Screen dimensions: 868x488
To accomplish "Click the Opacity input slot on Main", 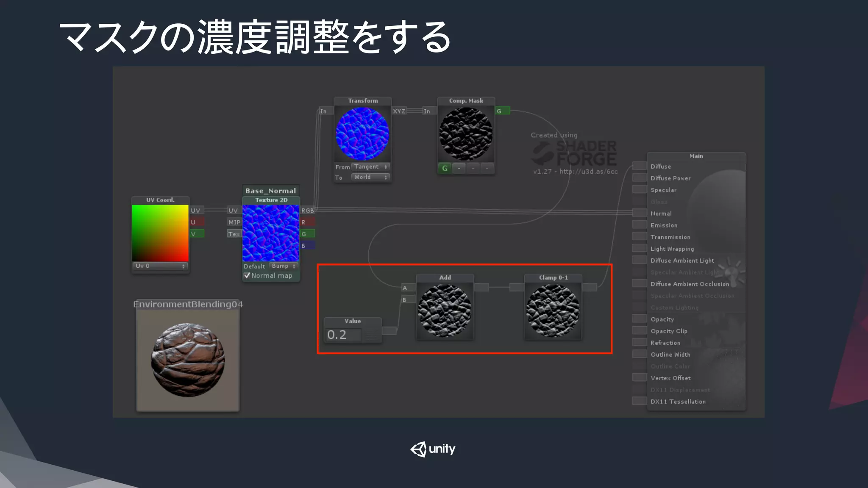I will 640,319.
